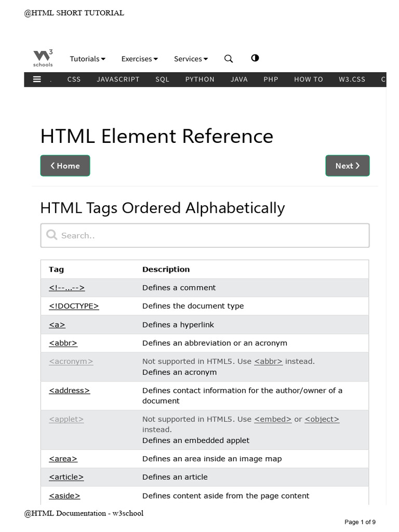
Task: Open the <article> tag link
Action: click(66, 477)
